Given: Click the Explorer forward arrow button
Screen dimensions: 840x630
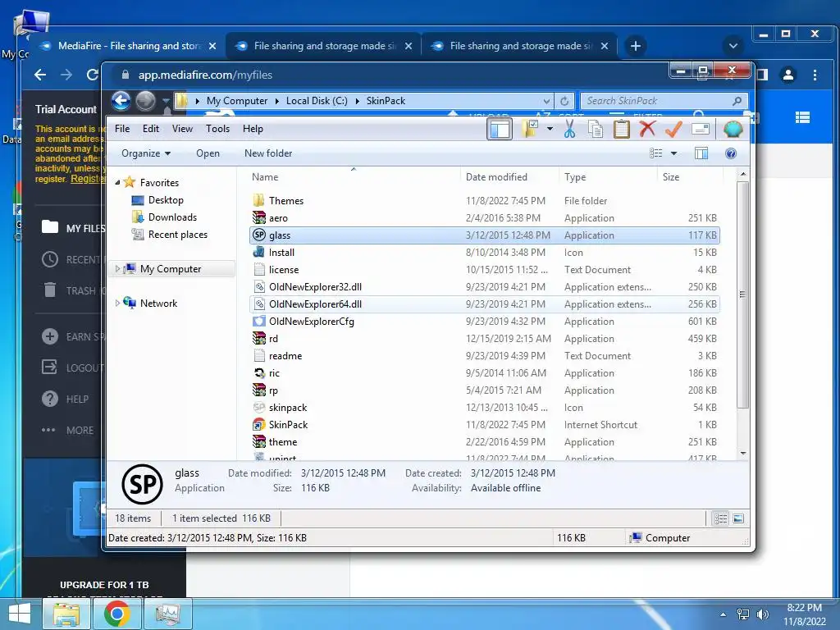Looking at the screenshot, I should (x=146, y=101).
